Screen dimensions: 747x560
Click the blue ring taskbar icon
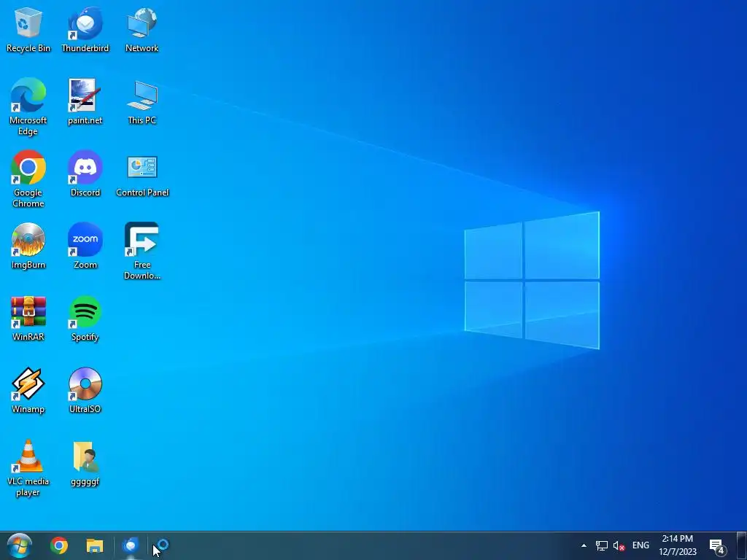pyautogui.click(x=163, y=545)
